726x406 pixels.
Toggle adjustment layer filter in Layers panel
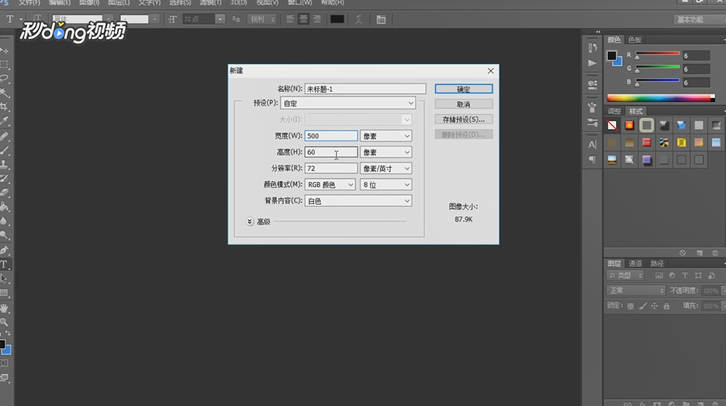[672, 275]
